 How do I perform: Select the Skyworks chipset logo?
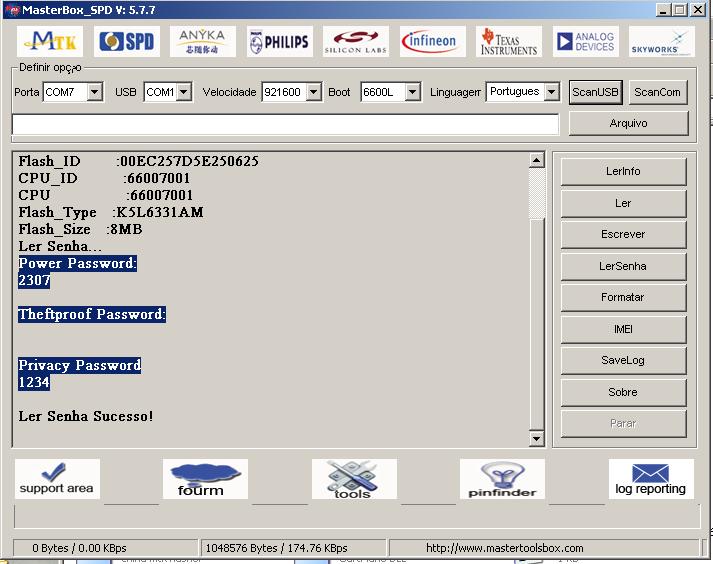(x=662, y=41)
